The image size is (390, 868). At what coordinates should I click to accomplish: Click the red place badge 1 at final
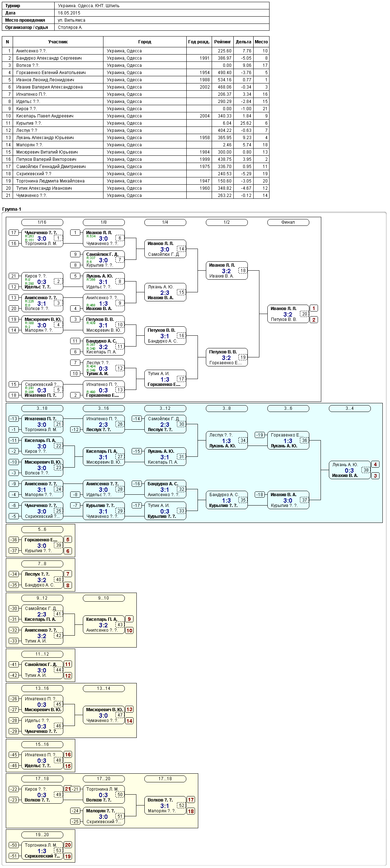pyautogui.click(x=314, y=308)
